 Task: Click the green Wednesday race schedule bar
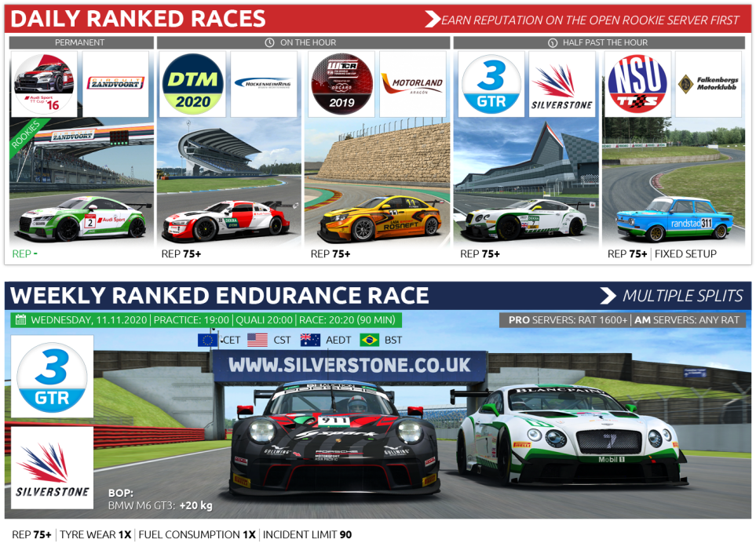[x=206, y=319]
